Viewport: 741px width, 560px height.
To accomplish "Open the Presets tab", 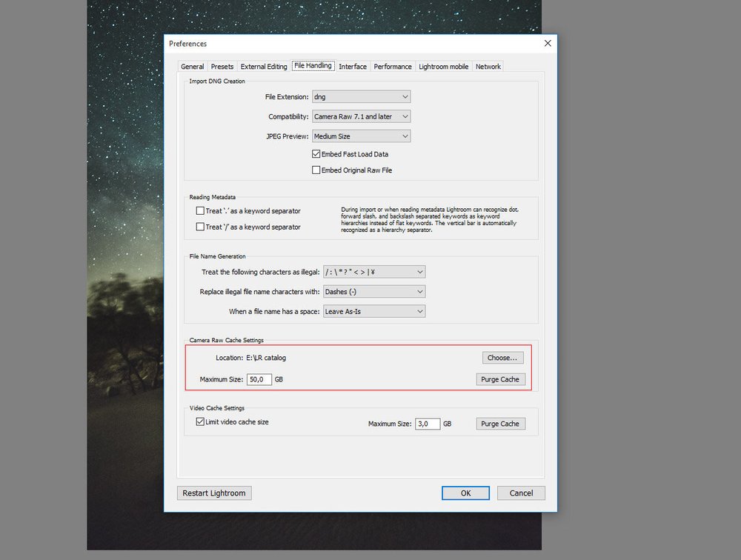I will [x=222, y=66].
